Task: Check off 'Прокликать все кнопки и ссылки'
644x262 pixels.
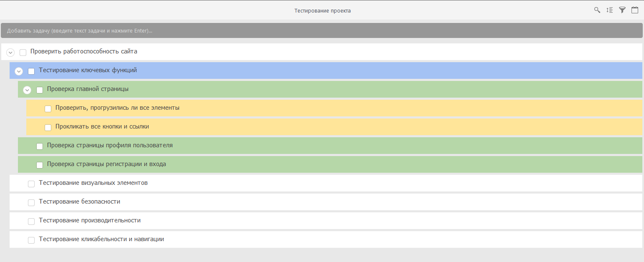Action: click(48, 127)
